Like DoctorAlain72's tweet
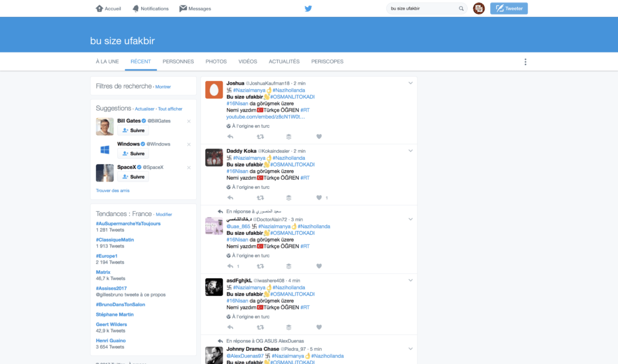 coord(319,266)
